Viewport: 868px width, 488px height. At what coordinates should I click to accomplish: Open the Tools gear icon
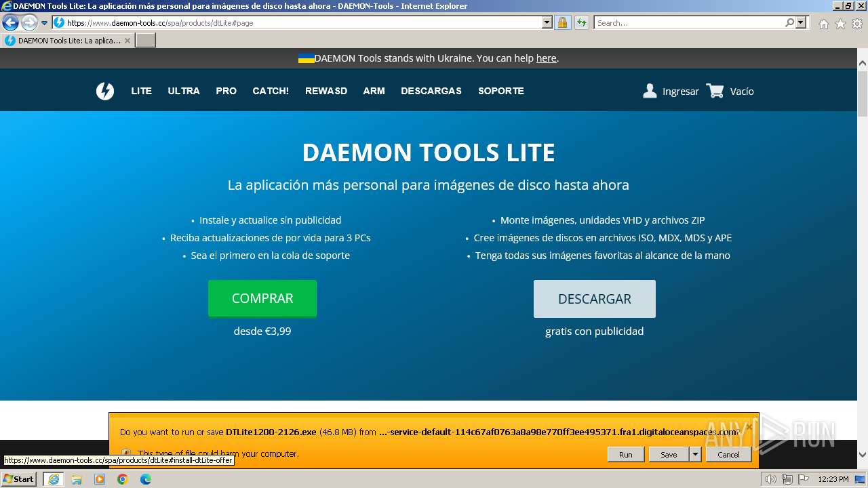click(x=857, y=24)
